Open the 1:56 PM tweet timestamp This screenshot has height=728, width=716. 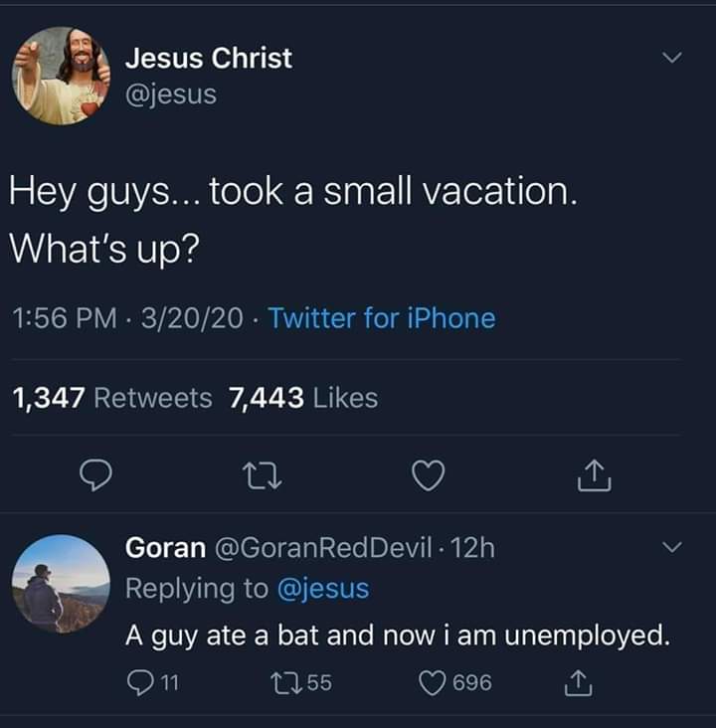point(69,318)
